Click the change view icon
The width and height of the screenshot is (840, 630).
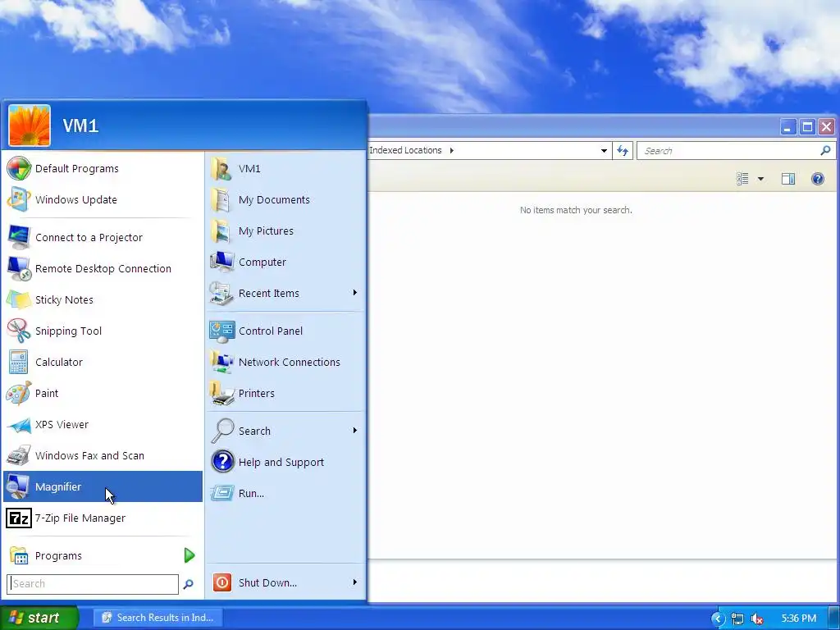click(x=742, y=178)
